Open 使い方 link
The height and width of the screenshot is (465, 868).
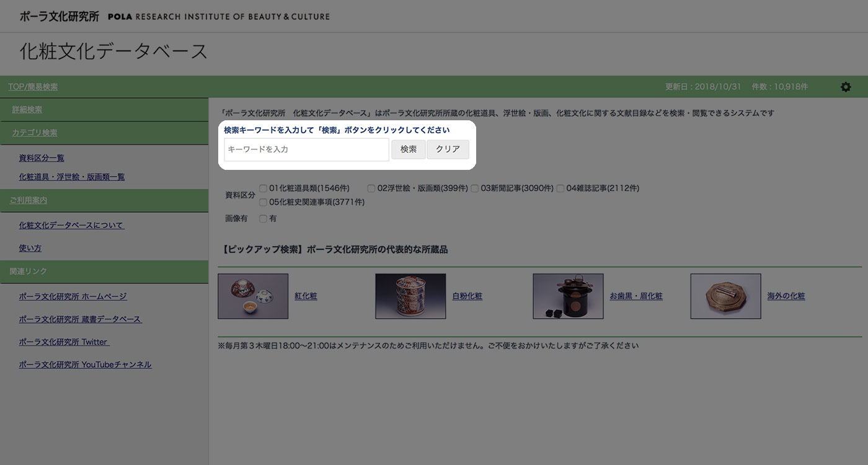point(30,248)
